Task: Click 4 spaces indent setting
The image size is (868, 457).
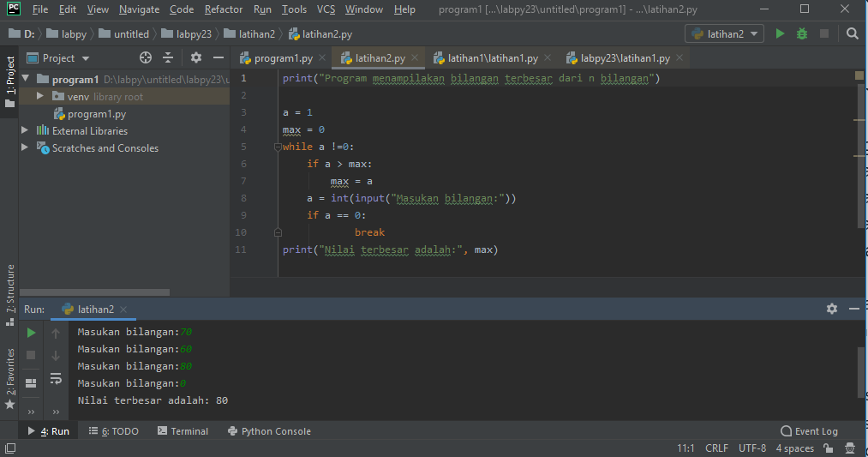Action: (795, 448)
